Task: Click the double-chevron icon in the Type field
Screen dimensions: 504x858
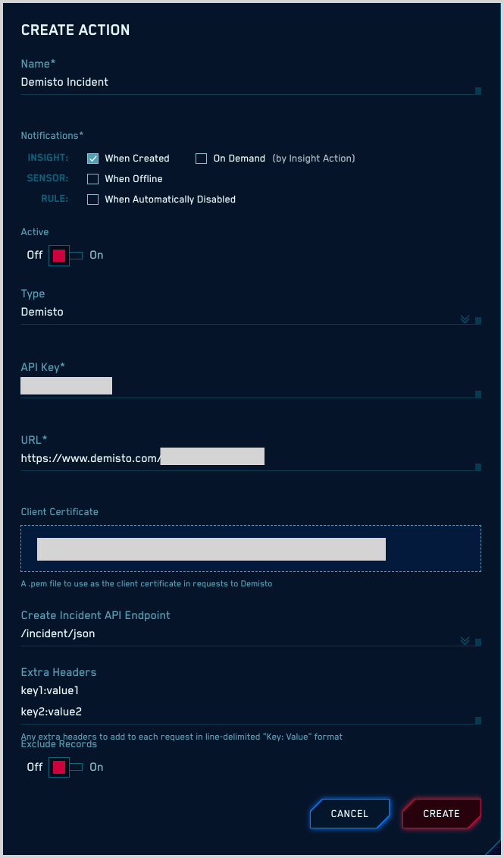Action: [x=465, y=319]
